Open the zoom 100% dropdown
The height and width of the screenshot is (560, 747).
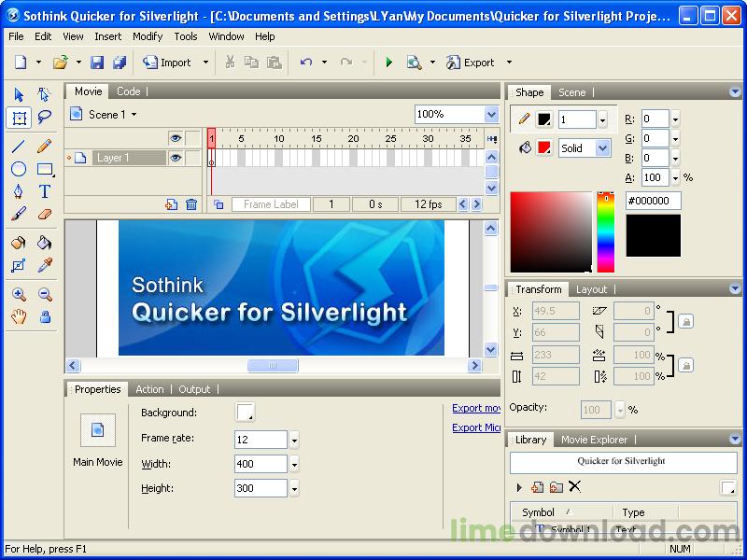(491, 114)
